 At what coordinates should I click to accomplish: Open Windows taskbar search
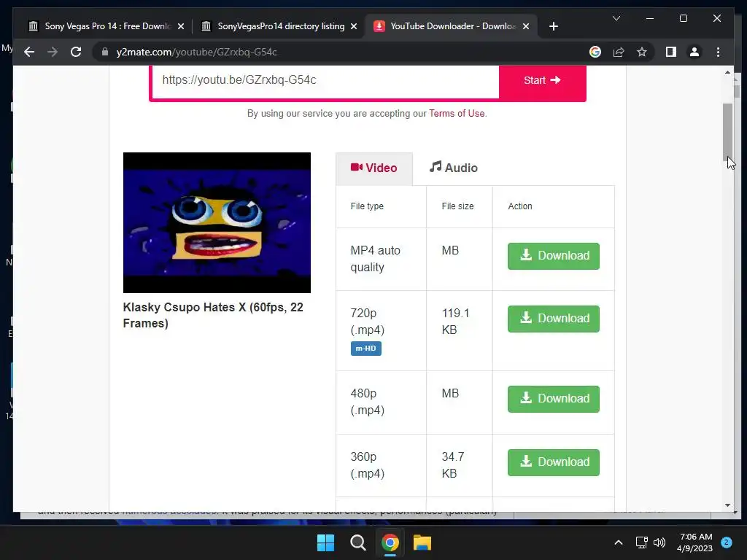pos(357,542)
